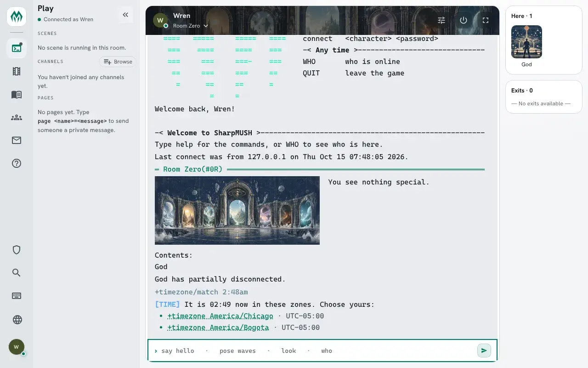The width and height of the screenshot is (588, 368).
Task: Expand the Room Zero dropdown
Action: (191, 26)
